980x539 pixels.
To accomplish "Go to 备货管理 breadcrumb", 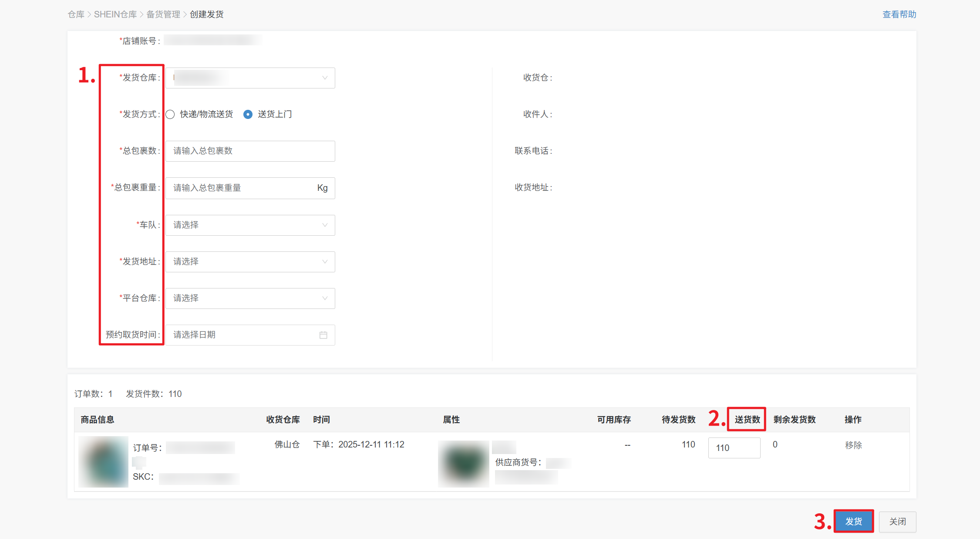I will (x=163, y=14).
